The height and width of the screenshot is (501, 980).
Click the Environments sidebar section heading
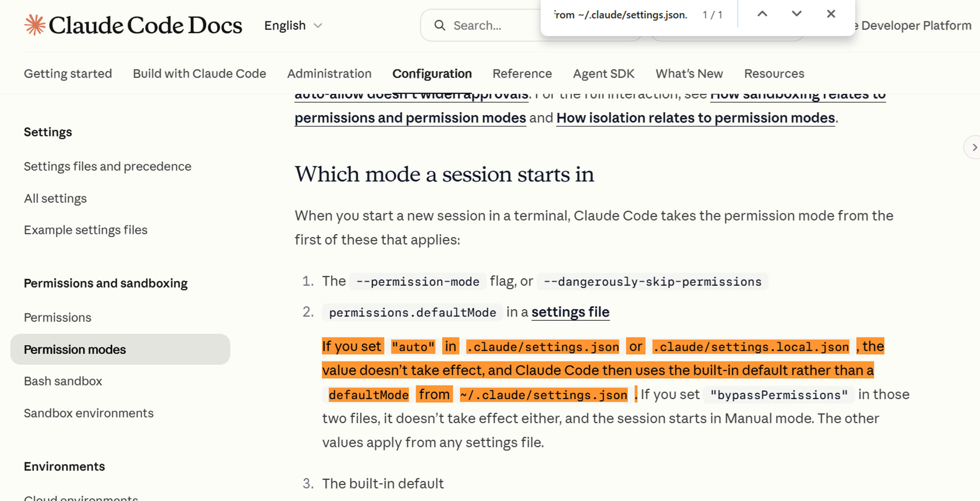tap(64, 466)
